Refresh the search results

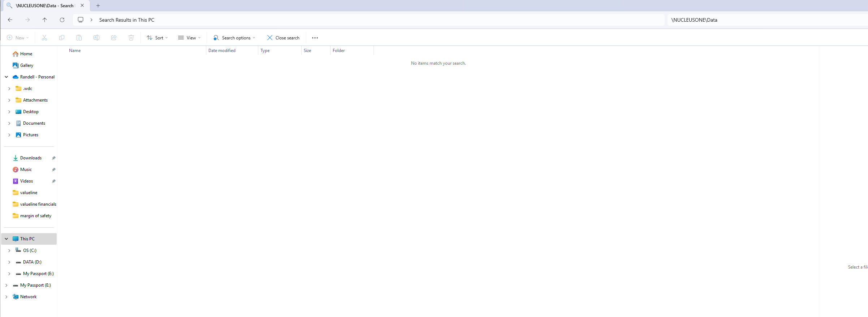pos(62,20)
